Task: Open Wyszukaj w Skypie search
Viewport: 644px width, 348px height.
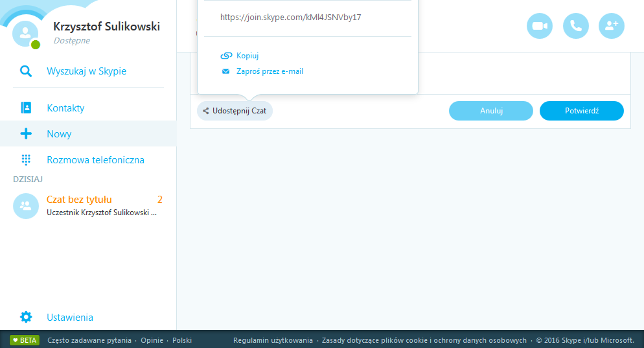Action: tap(86, 71)
